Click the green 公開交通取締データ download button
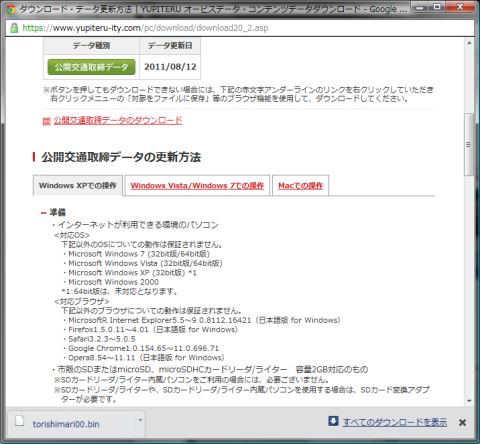The image size is (480, 444). 91,67
